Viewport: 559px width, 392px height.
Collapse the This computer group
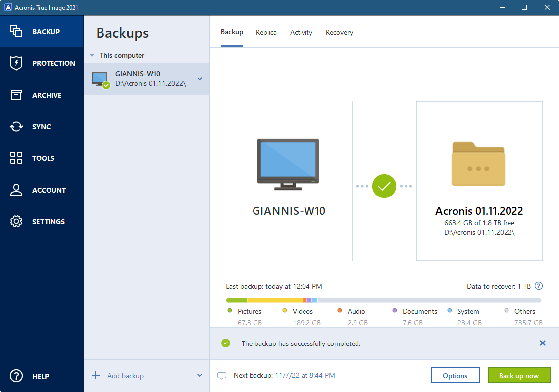point(92,55)
